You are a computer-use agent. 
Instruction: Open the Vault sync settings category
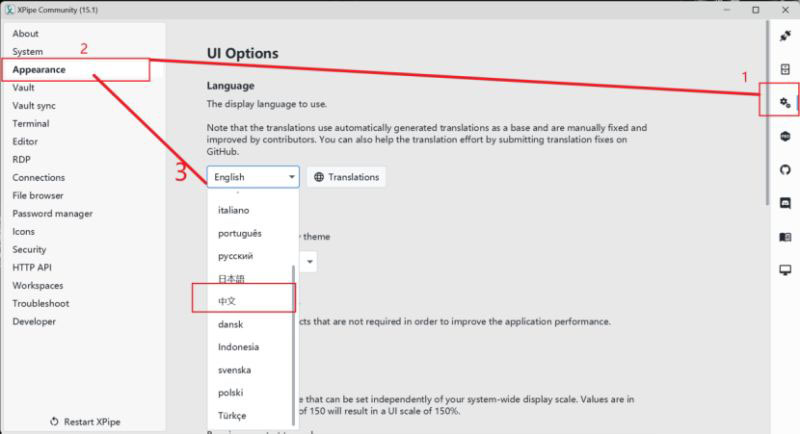tap(34, 106)
